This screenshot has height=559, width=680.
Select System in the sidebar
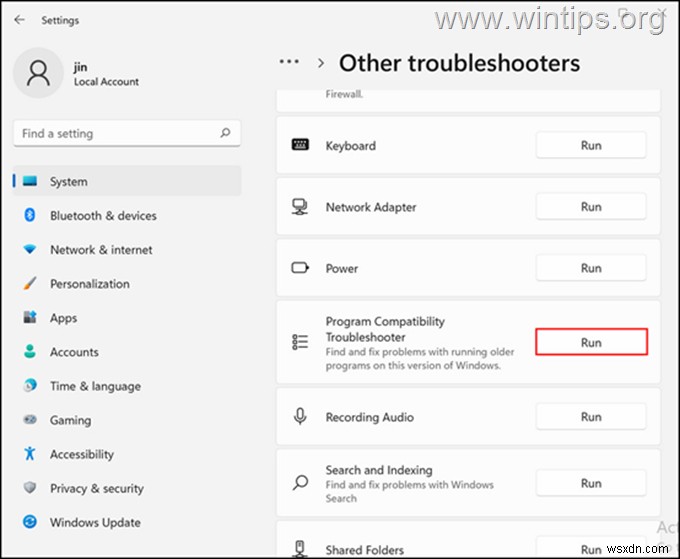[127, 181]
